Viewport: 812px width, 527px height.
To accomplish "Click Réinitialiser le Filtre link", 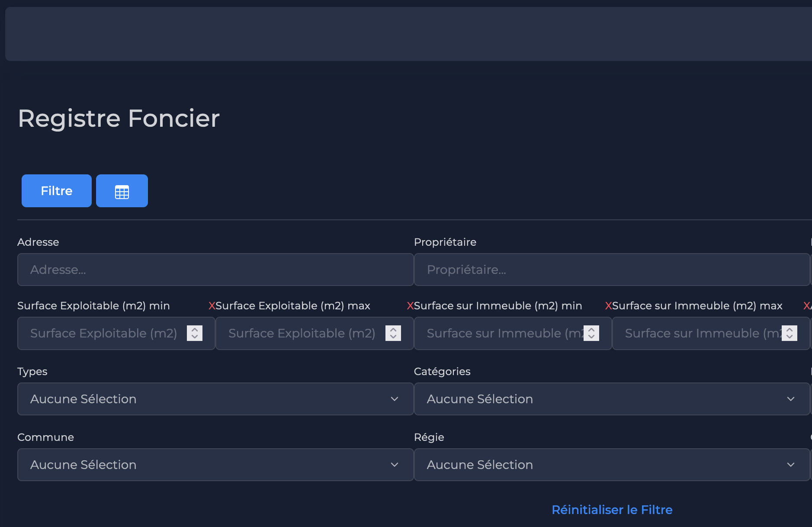I will tap(612, 510).
